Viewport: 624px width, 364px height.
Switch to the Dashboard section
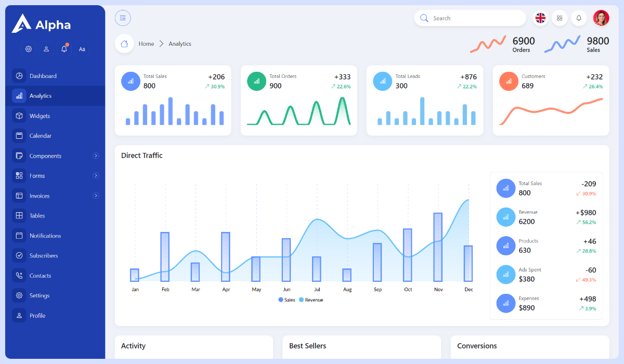pyautogui.click(x=43, y=75)
